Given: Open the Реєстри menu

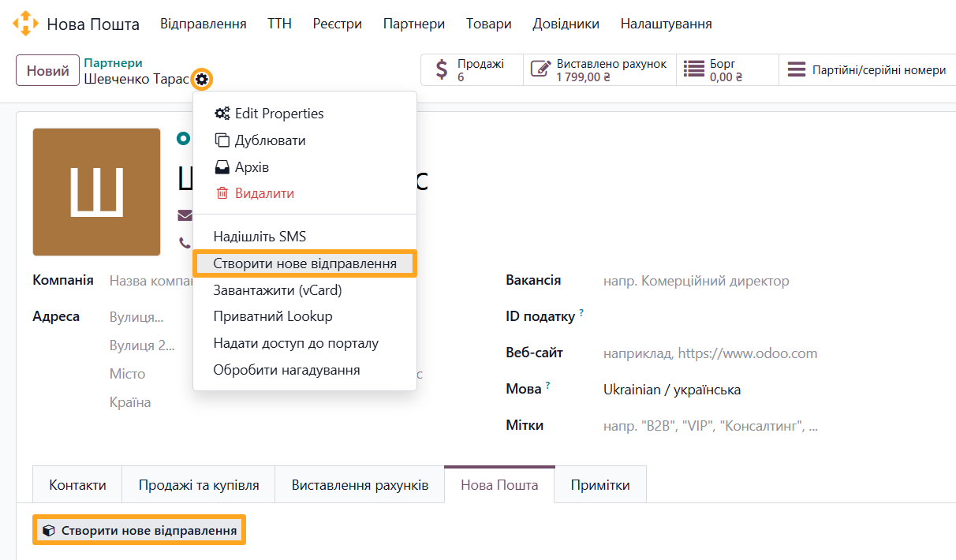Looking at the screenshot, I should [338, 24].
